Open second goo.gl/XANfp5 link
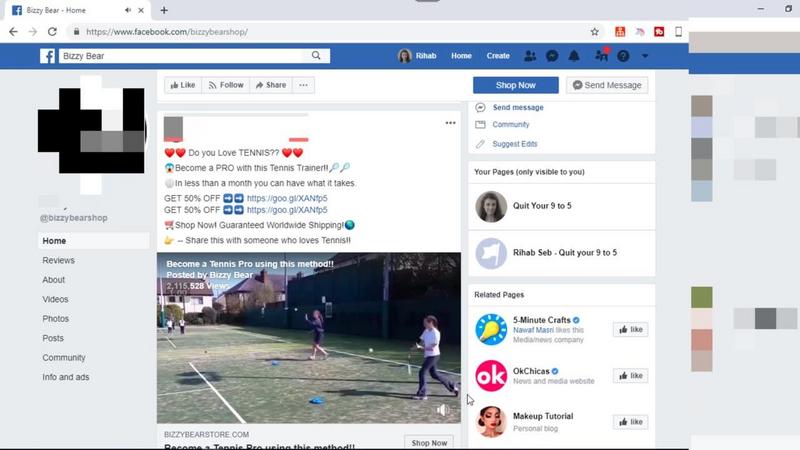This screenshot has width=800, height=450. [287, 210]
